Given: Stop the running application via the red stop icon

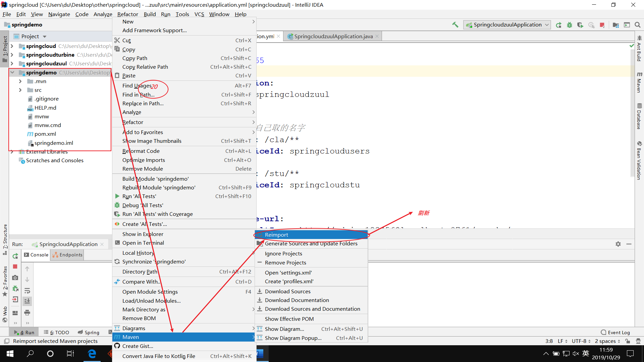Looking at the screenshot, I should coord(602,25).
